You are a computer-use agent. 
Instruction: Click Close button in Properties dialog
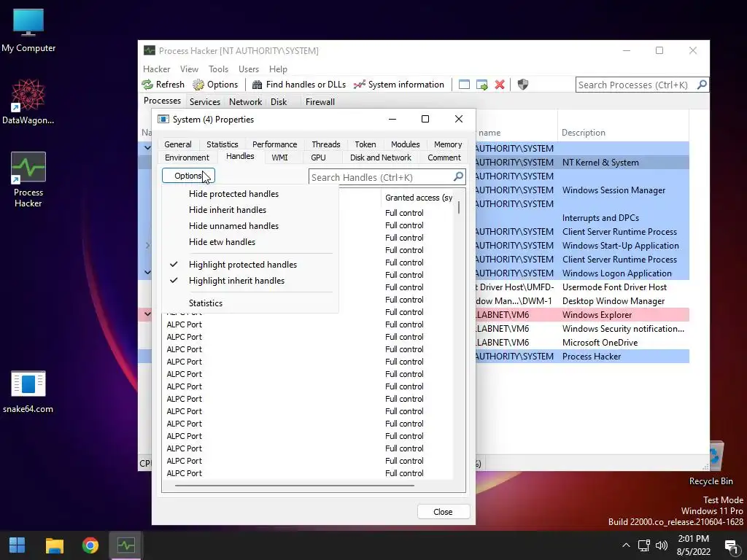[x=443, y=512]
